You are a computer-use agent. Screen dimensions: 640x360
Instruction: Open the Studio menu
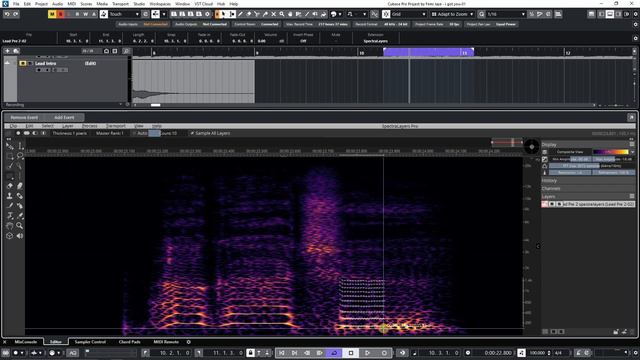click(139, 4)
